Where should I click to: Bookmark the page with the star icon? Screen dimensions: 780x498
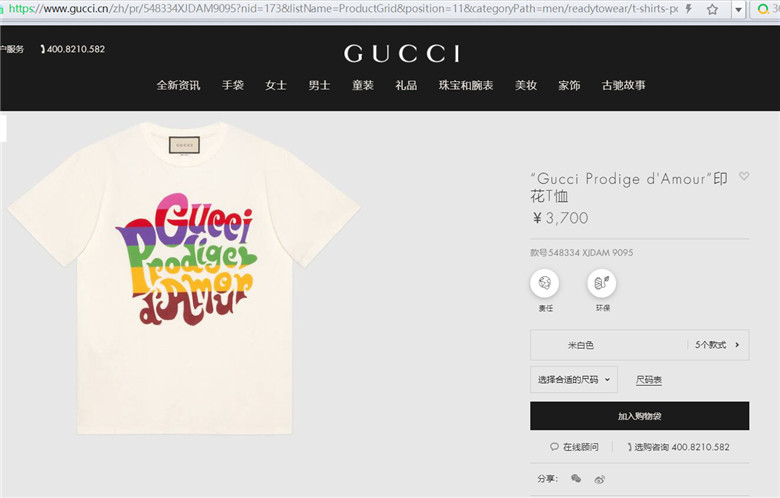point(712,9)
